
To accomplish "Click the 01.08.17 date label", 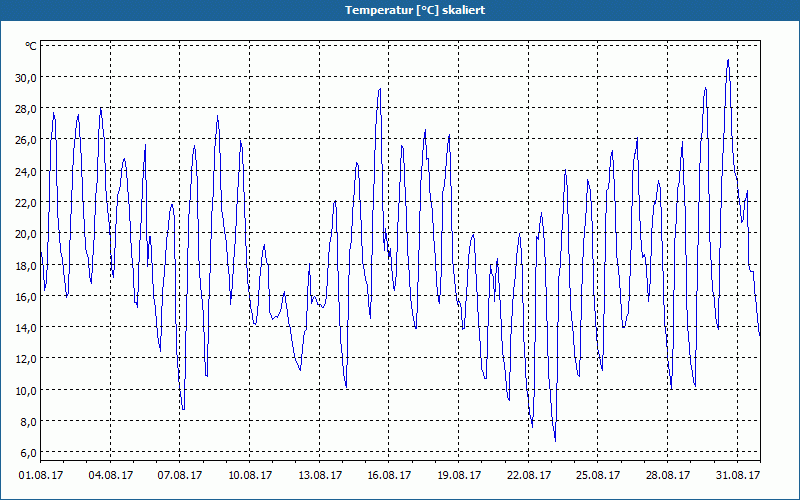I will [41, 475].
